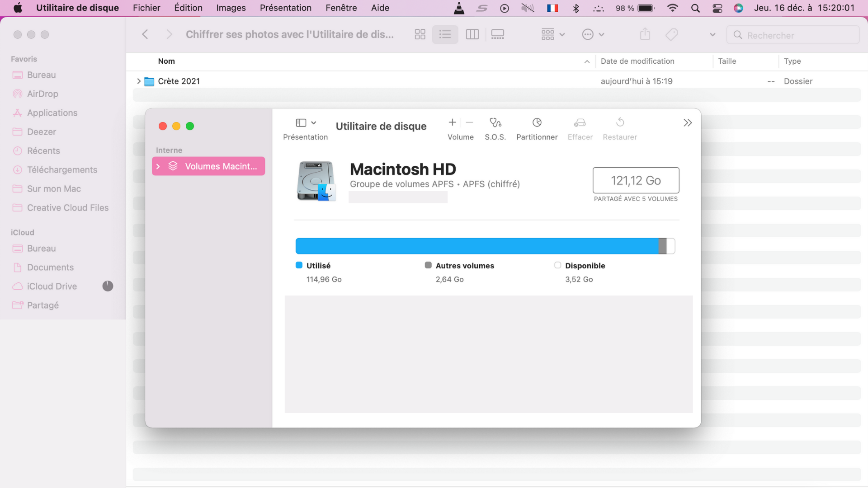
Task: Click the remove volume minus icon
Action: (x=469, y=122)
